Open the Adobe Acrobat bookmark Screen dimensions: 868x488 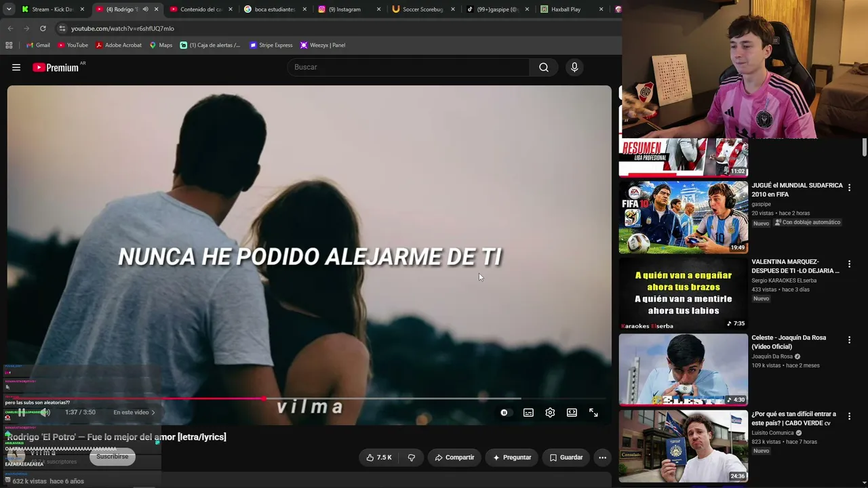(x=119, y=45)
